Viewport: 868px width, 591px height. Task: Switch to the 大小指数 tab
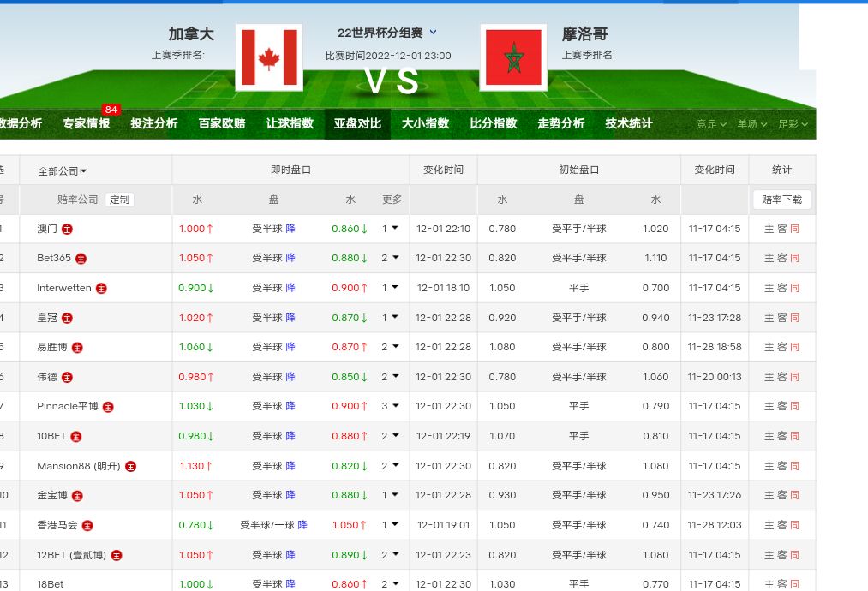pyautogui.click(x=425, y=123)
